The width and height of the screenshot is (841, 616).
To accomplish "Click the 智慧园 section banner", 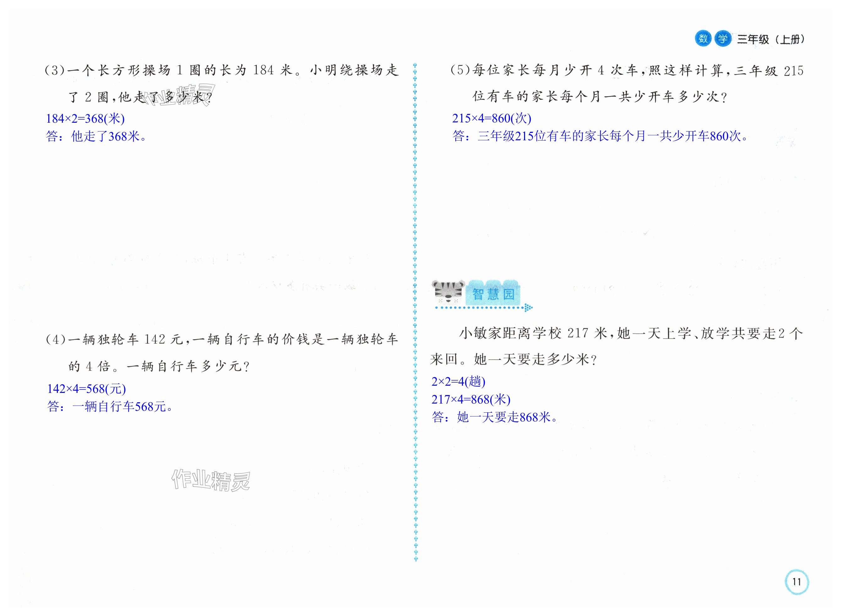I will (x=493, y=294).
